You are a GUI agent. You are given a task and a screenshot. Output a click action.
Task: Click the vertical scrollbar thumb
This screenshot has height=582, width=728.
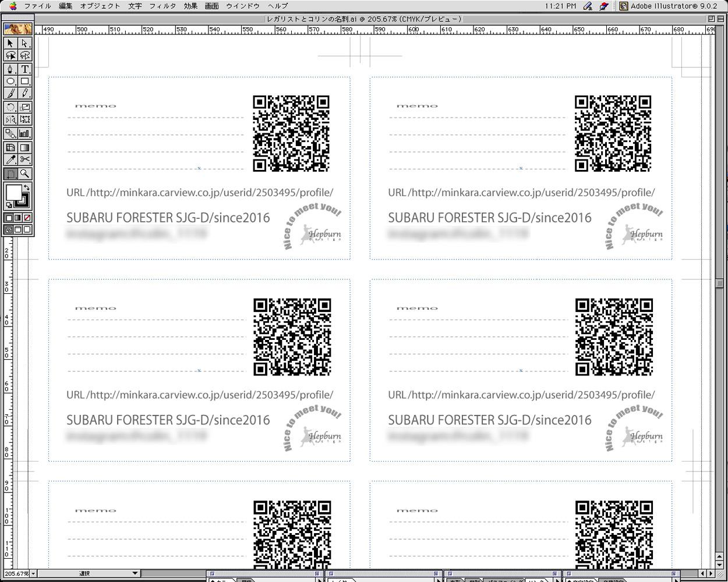click(x=720, y=283)
